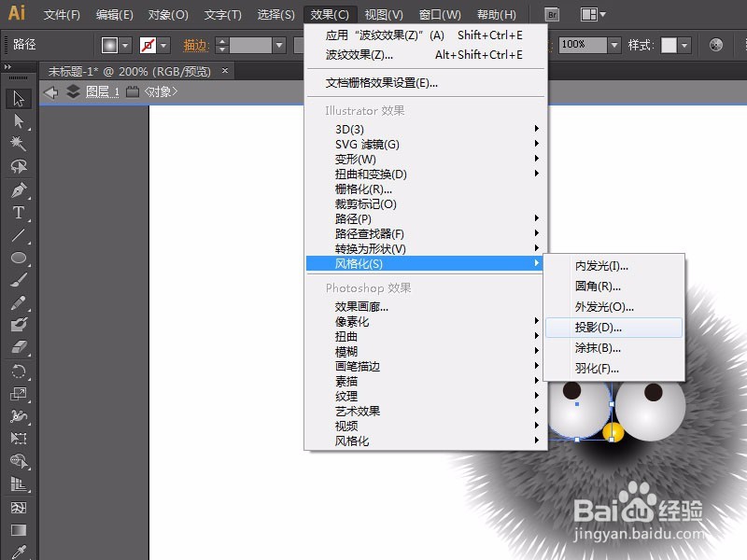Select the Warp tool

(19, 415)
